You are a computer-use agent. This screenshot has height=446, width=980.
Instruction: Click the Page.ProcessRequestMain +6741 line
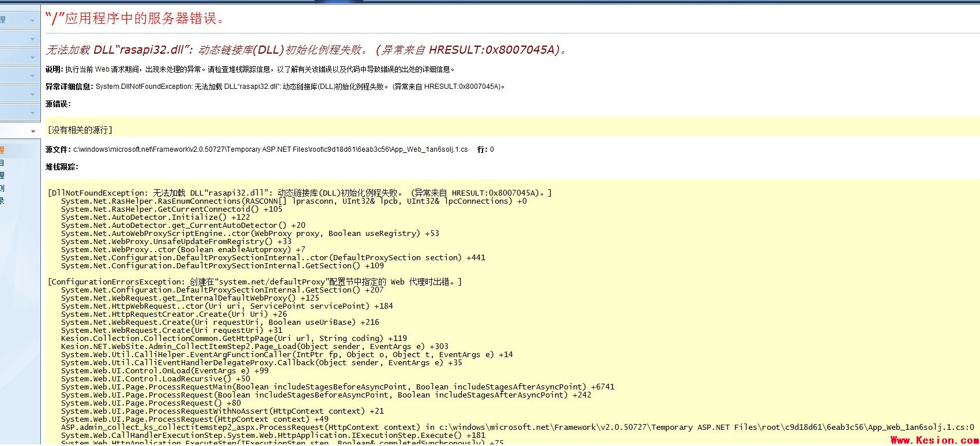(338, 387)
